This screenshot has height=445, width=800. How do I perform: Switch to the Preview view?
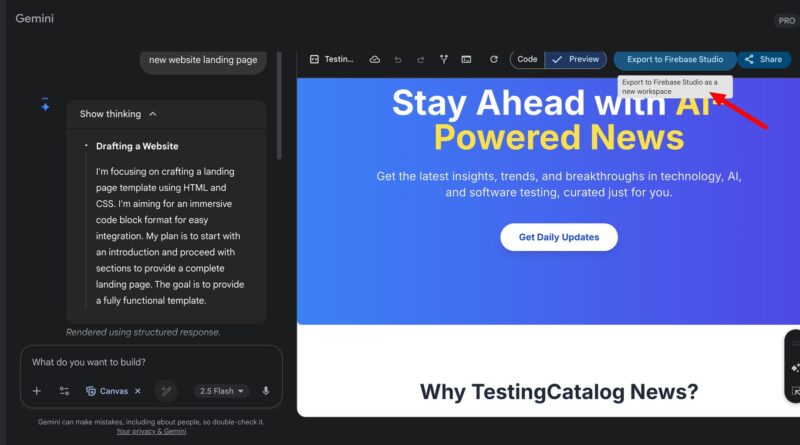point(576,59)
